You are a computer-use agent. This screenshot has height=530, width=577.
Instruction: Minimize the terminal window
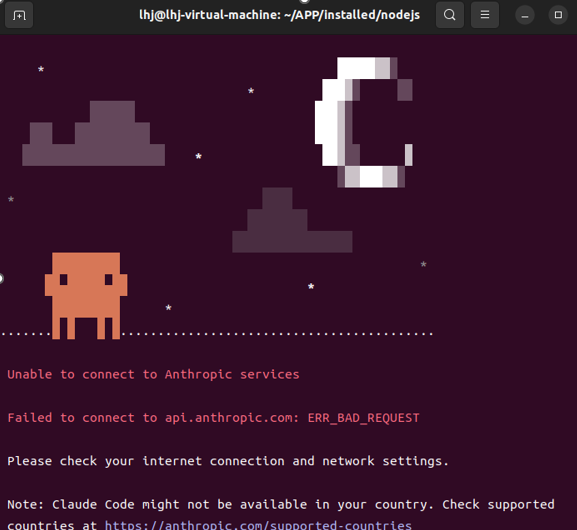(x=525, y=15)
